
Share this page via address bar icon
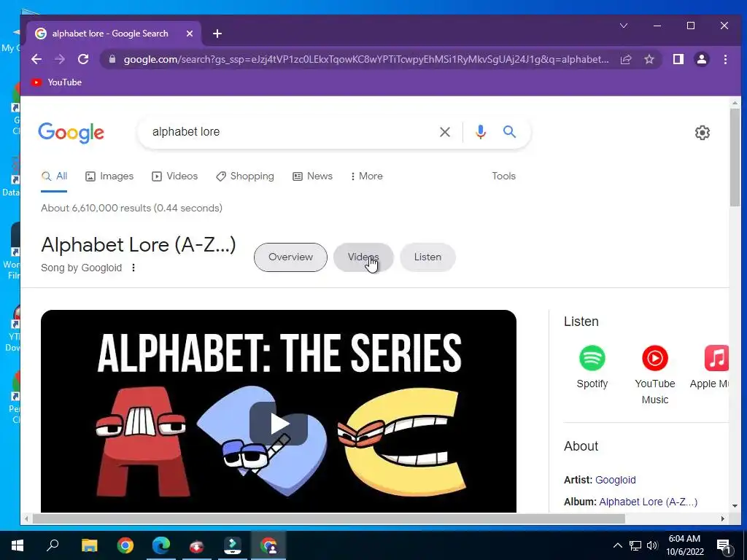coord(626,59)
